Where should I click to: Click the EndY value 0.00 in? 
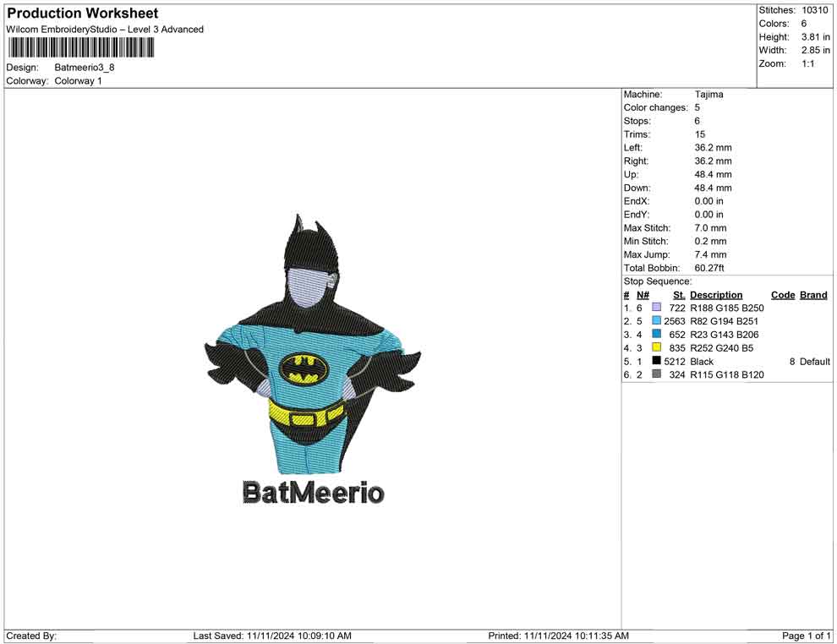pos(708,215)
